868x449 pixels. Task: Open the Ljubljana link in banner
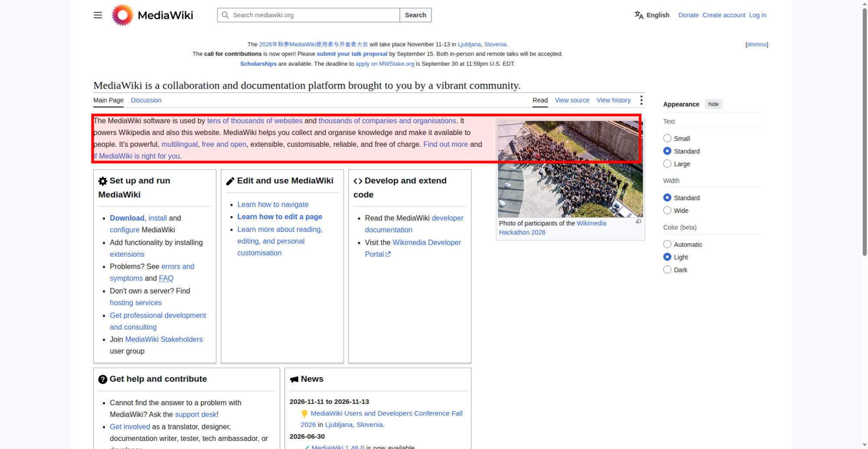click(469, 44)
